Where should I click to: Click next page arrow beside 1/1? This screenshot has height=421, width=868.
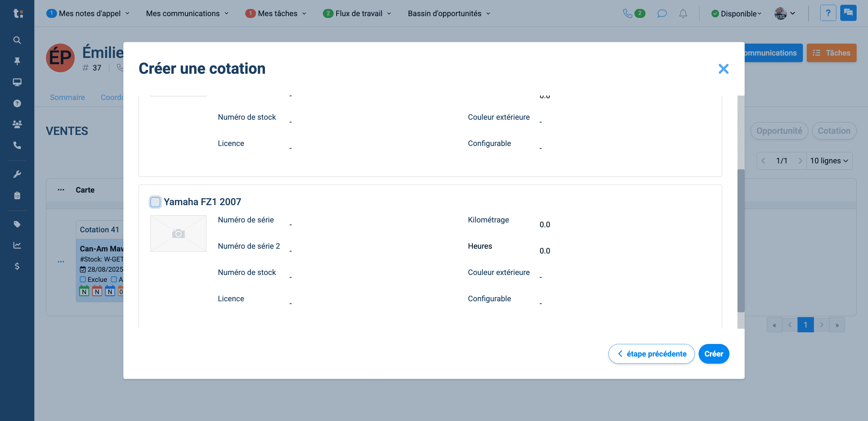click(x=800, y=161)
